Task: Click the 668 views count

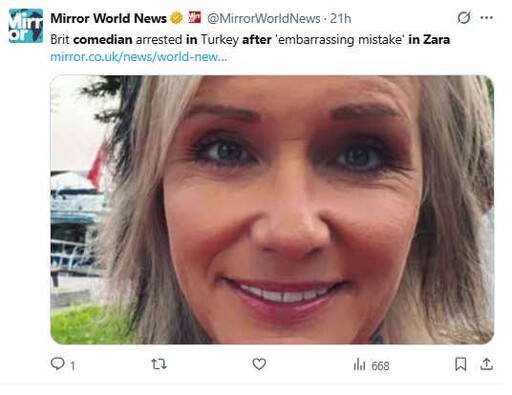Action: pyautogui.click(x=380, y=366)
